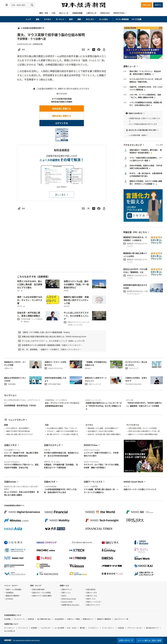The width and height of the screenshot is (167, 644).
Task: Open the テレ東BIZ logo link
Action: pyautogui.click(x=44, y=558)
